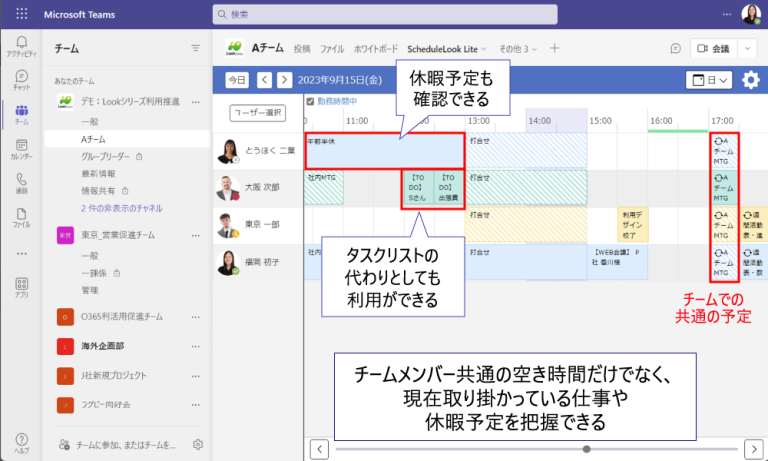
Task: Open 【WEB会議】 event of 福岡 初子
Action: (x=617, y=262)
